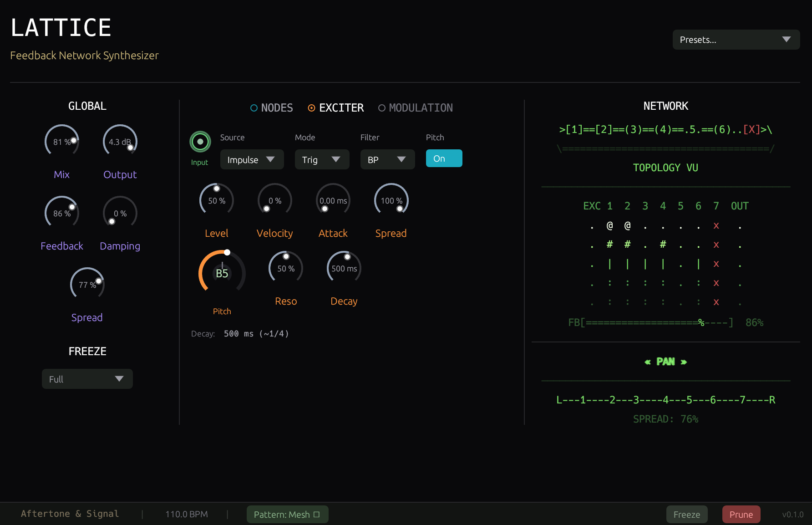This screenshot has width=812, height=525.
Task: Open the Freeze dropdown set to Full
Action: pos(87,378)
